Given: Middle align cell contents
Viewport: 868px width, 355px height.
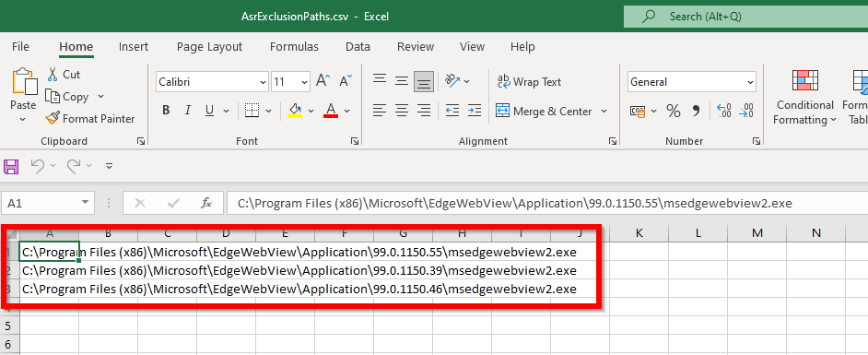Looking at the screenshot, I should 402,81.
